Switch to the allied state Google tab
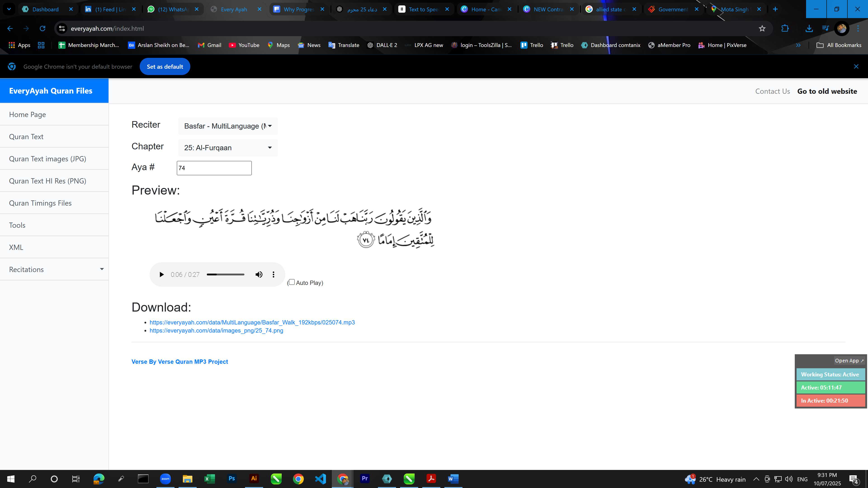This screenshot has width=868, height=488. (611, 9)
